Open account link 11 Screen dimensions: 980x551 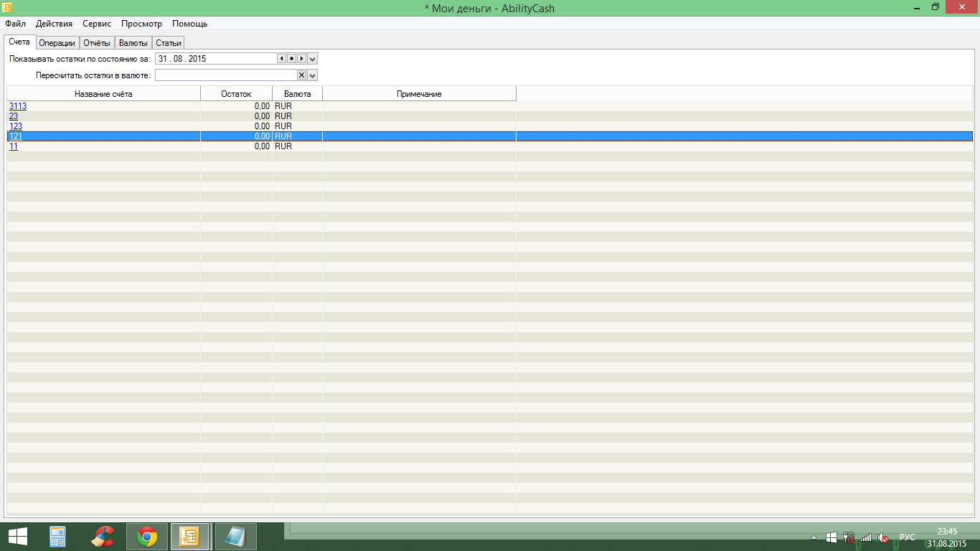click(x=14, y=146)
